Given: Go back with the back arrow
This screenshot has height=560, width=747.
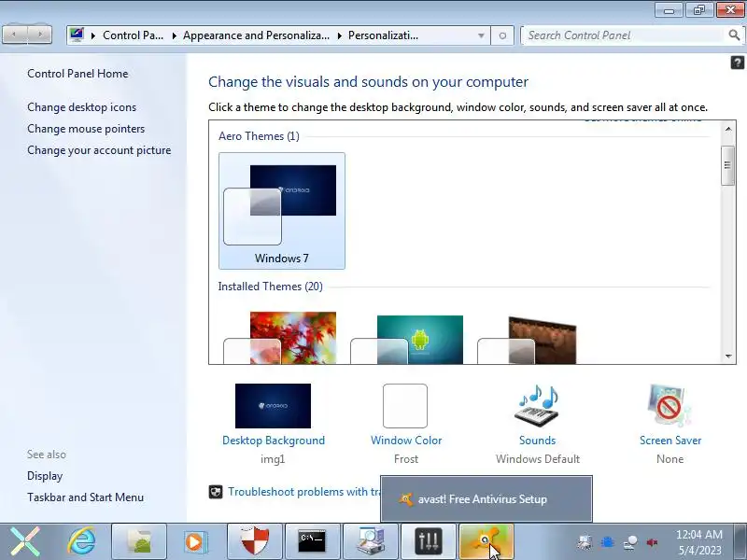Looking at the screenshot, I should 15,35.
